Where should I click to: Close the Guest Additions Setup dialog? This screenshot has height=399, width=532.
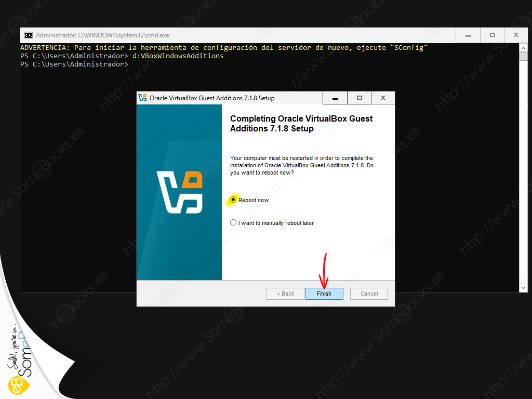383,98
